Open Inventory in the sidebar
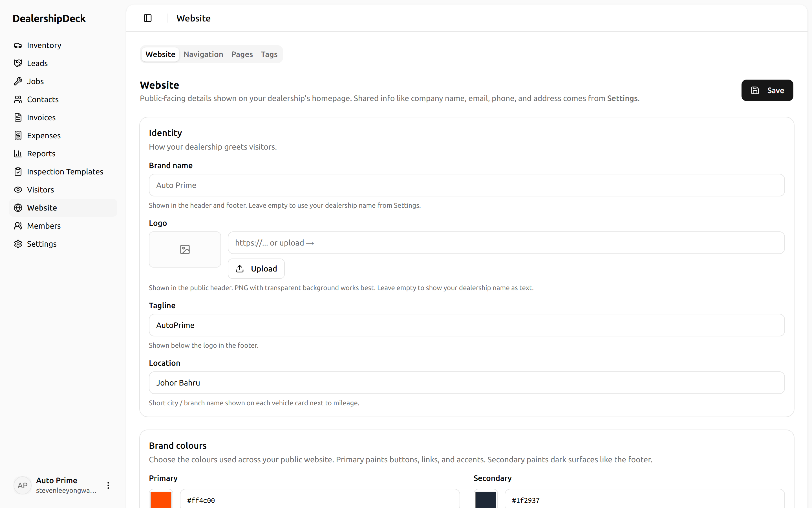 pos(63,45)
